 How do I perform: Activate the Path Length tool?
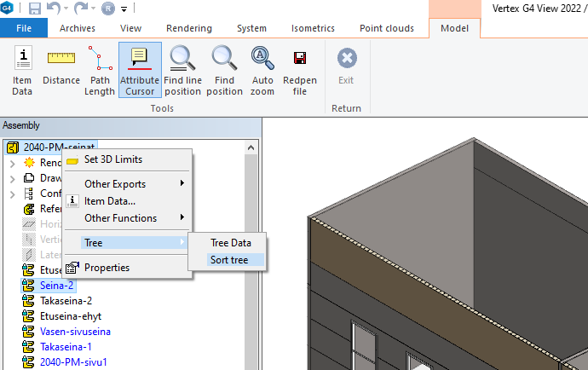click(100, 70)
